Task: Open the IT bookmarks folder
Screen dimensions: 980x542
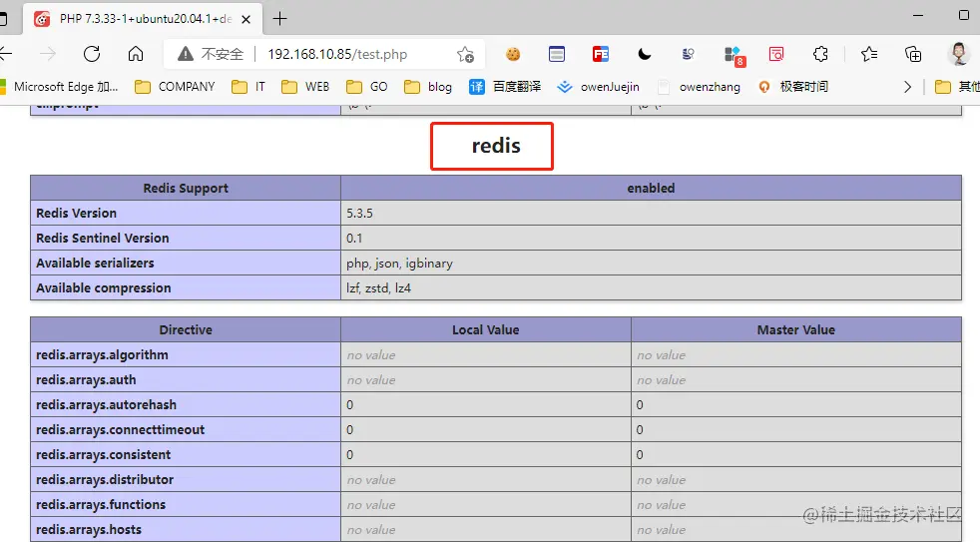Action: click(x=248, y=87)
